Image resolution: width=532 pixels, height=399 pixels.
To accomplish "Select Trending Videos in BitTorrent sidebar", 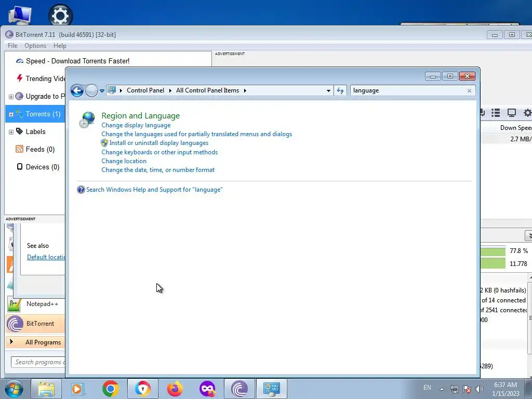I will pos(45,79).
